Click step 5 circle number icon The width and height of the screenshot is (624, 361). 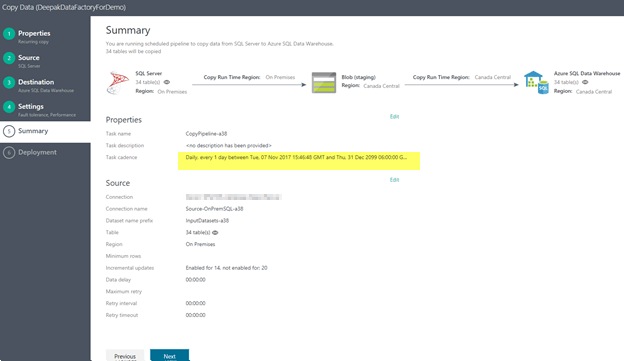point(9,131)
